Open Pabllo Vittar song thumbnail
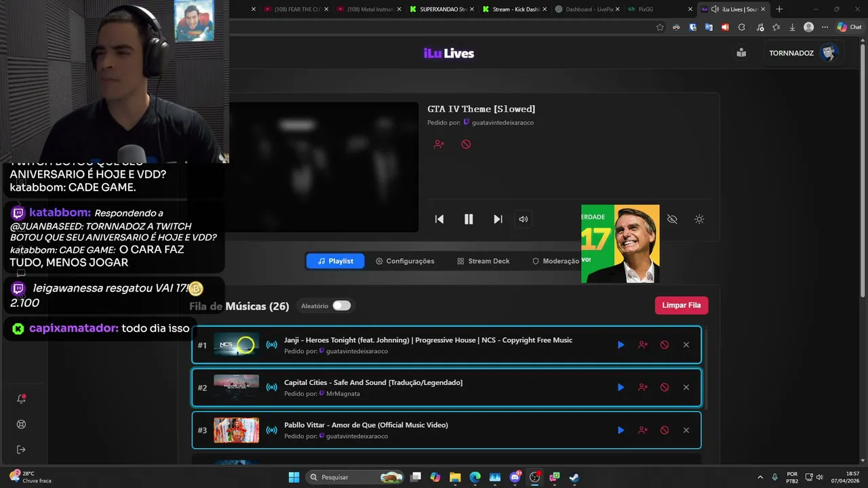The width and height of the screenshot is (868, 488). pos(236,430)
